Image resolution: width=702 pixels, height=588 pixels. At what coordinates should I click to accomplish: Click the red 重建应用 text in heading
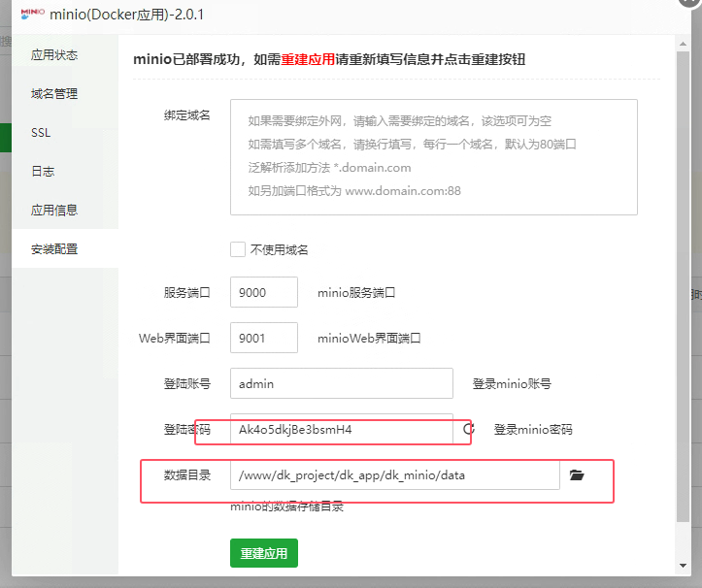pyautogui.click(x=308, y=59)
